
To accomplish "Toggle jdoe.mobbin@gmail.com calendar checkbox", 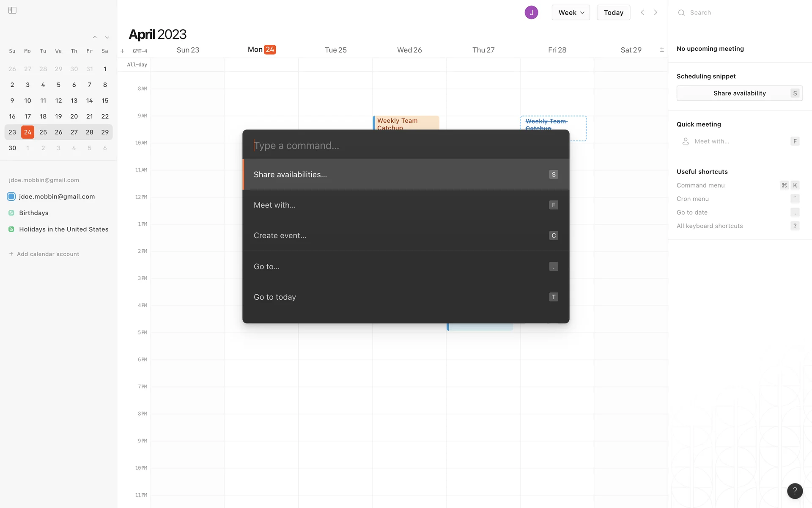I will [x=11, y=196].
